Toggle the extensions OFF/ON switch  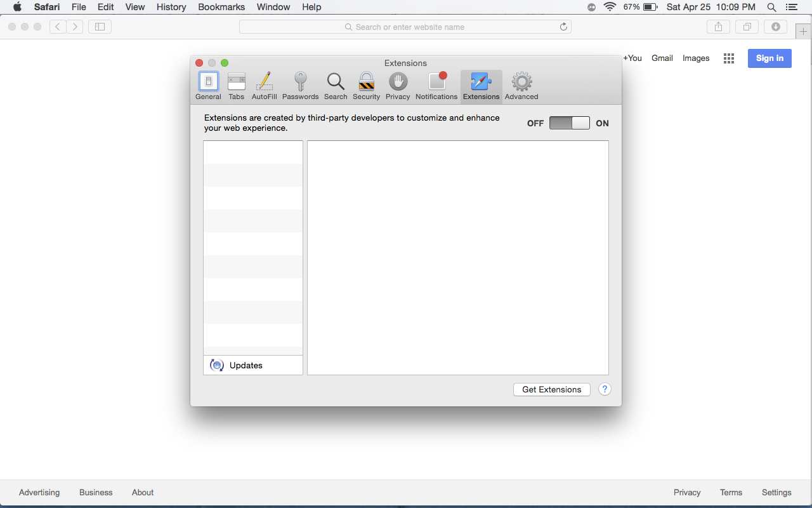pyautogui.click(x=570, y=123)
